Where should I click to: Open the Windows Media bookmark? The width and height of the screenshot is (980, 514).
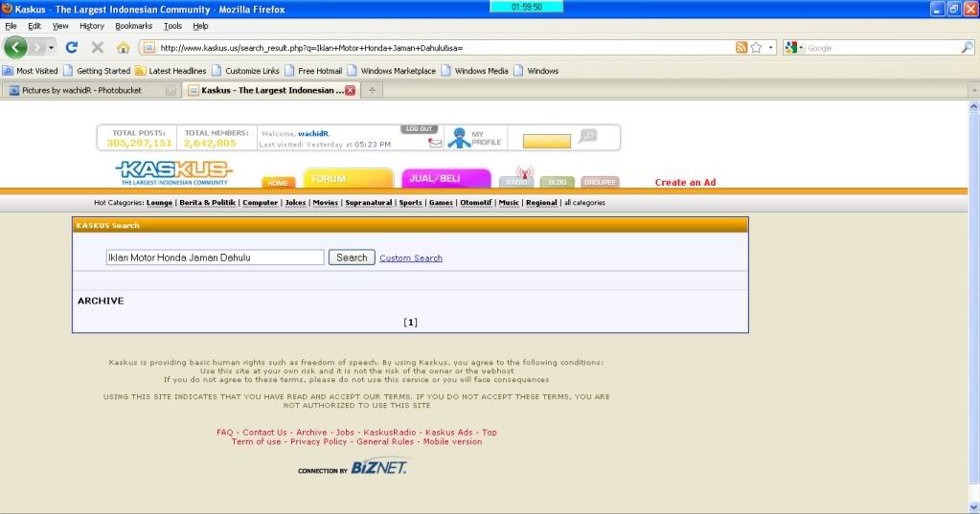[475, 71]
